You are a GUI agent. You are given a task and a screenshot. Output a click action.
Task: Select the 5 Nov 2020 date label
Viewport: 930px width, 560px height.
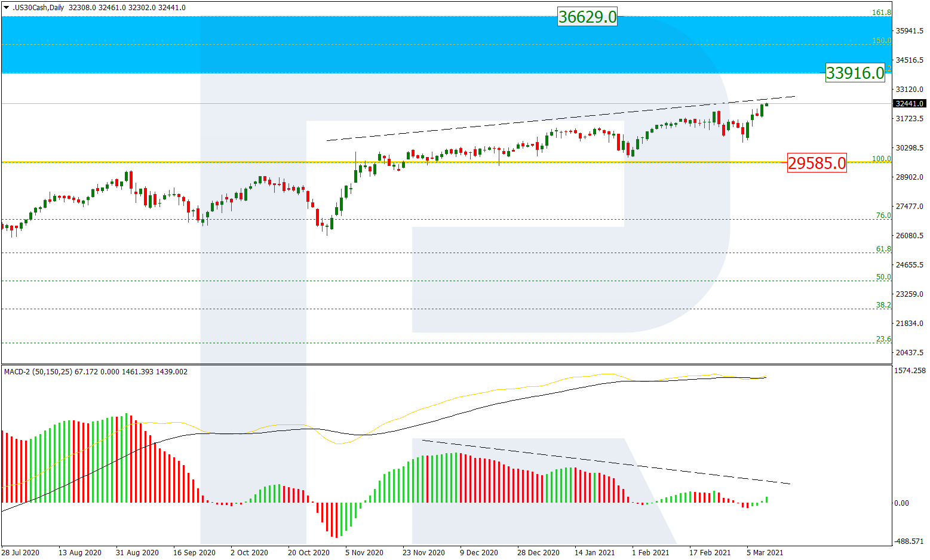pos(364,553)
